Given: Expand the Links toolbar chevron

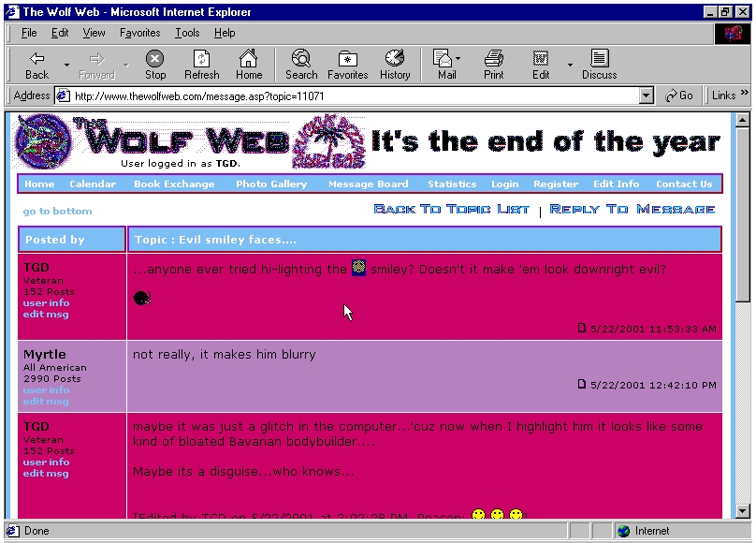Looking at the screenshot, I should 745,95.
